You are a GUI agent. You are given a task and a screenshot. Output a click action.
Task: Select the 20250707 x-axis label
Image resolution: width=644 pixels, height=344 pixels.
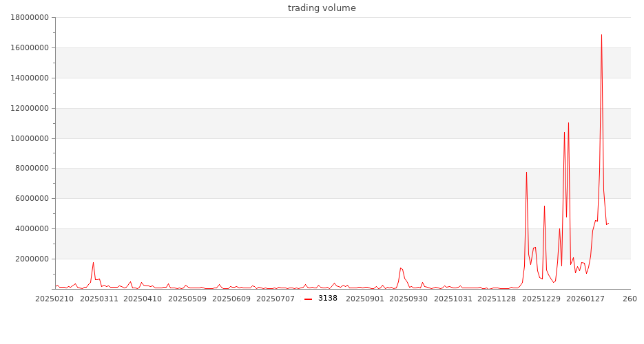point(276,299)
